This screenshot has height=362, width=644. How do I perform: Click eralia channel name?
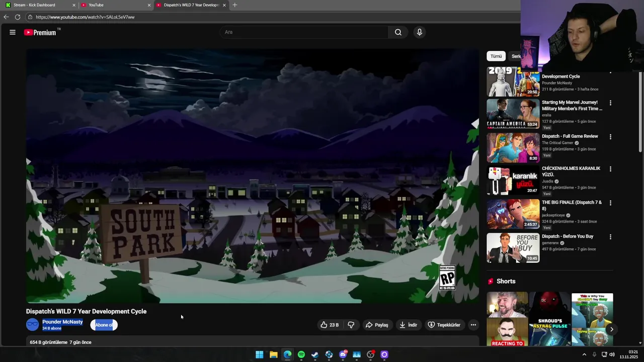point(546,115)
